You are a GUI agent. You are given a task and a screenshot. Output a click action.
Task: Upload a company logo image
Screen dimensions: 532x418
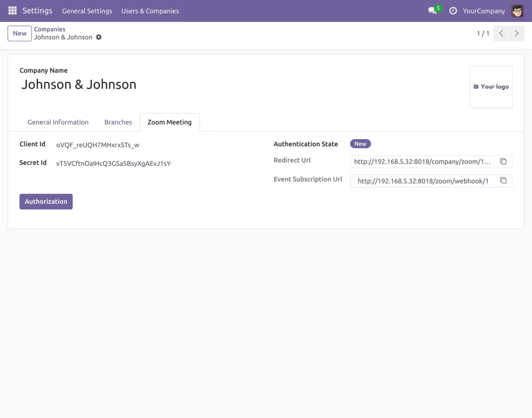coord(491,87)
